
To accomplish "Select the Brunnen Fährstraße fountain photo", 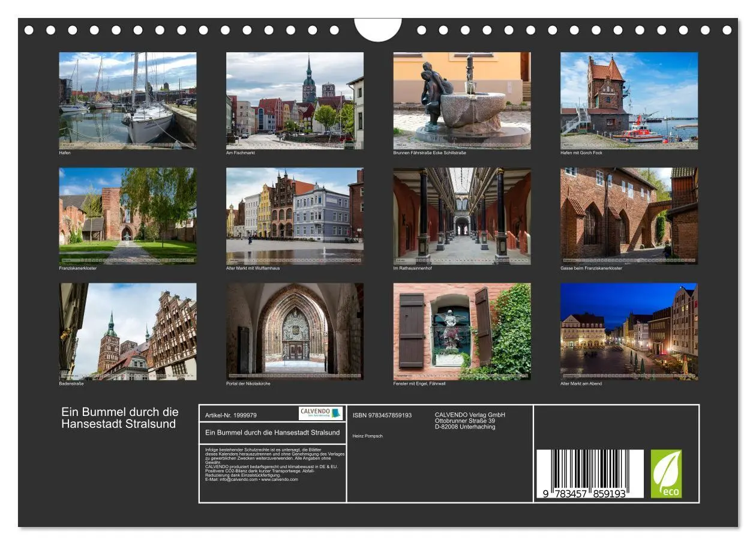I will [x=462, y=100].
